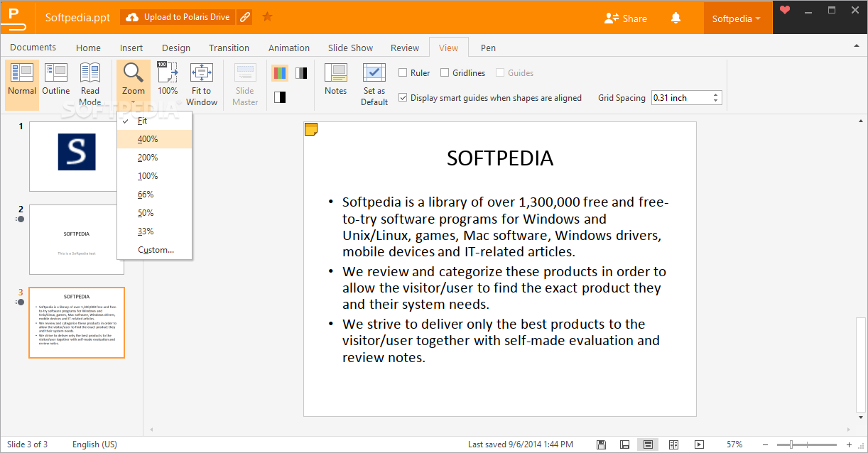Mark document as favorite with star icon
This screenshot has width=868, height=453.
tap(267, 16)
